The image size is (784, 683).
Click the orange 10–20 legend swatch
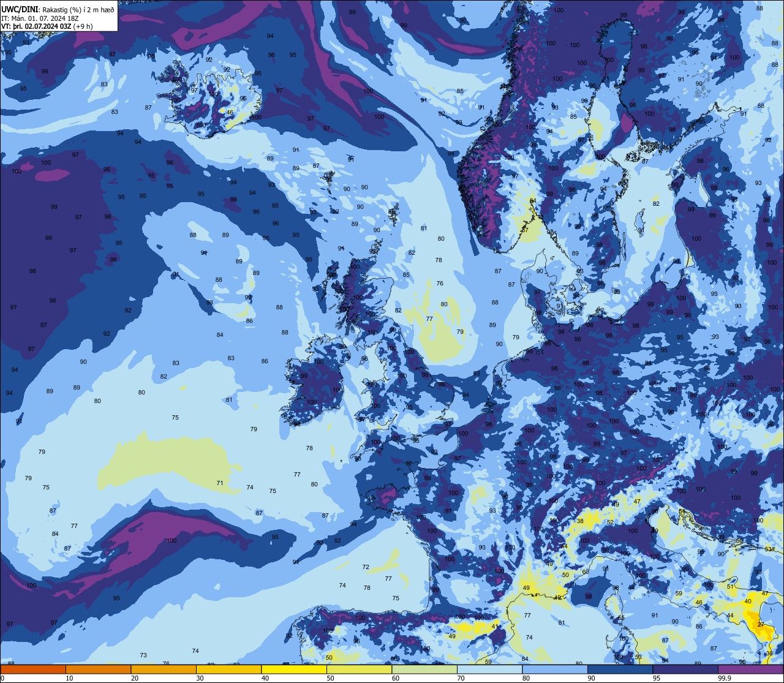[x=99, y=670]
